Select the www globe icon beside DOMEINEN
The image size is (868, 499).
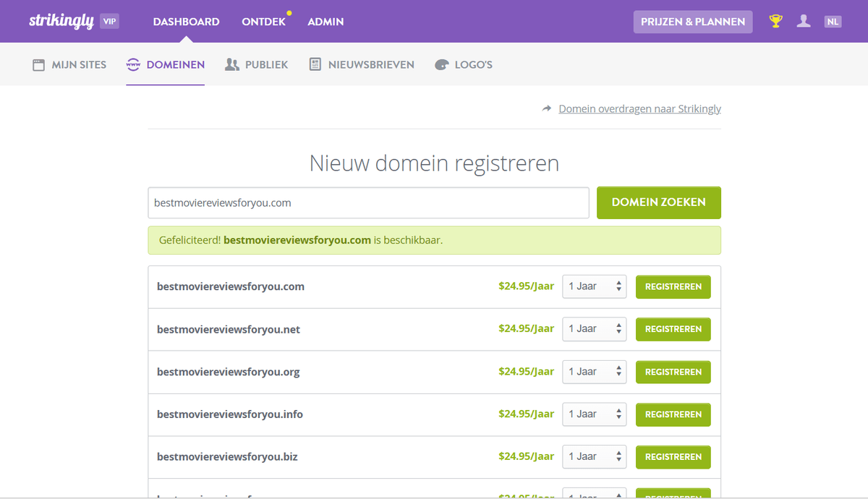133,64
